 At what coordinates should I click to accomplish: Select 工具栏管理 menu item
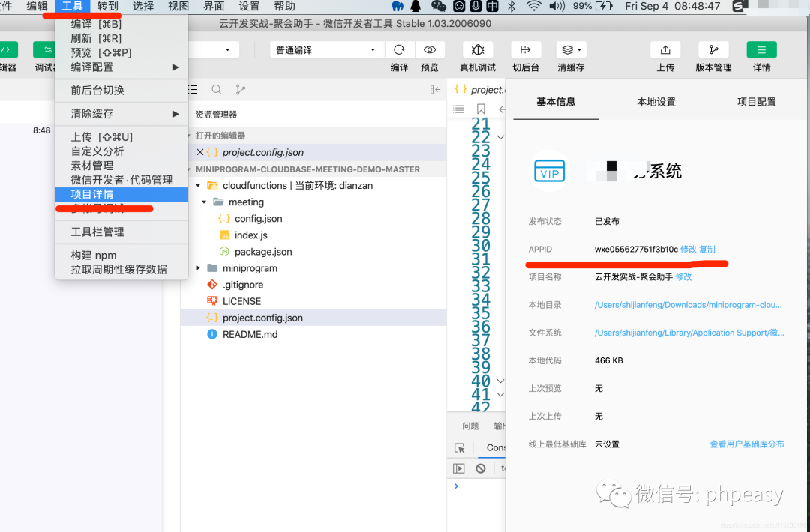point(121,232)
